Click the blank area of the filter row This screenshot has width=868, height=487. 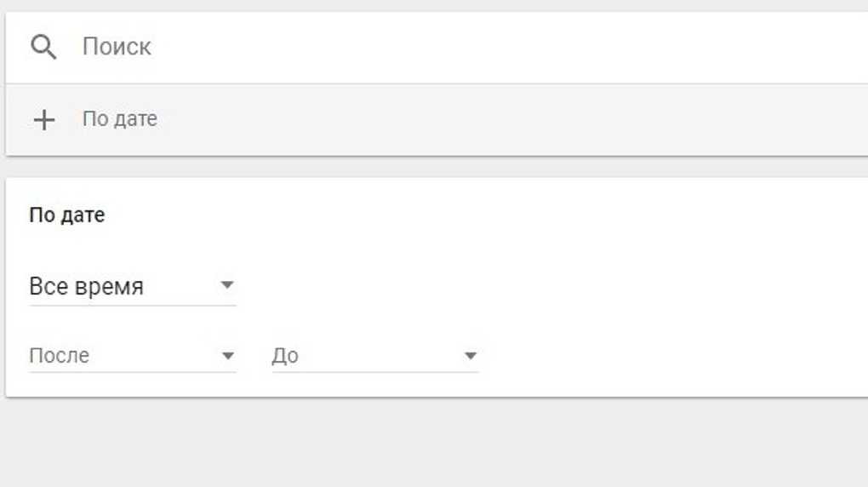[511, 119]
